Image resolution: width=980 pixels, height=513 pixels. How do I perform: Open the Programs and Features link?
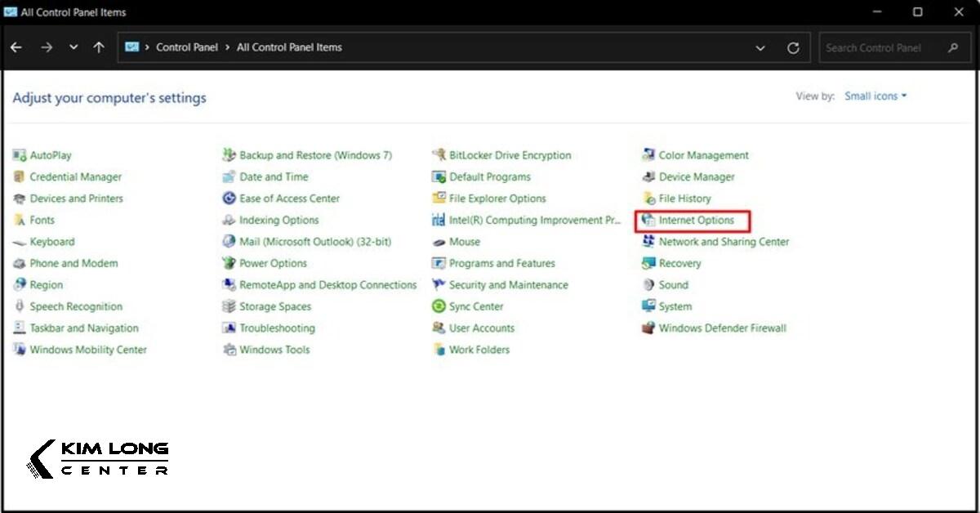click(x=501, y=264)
